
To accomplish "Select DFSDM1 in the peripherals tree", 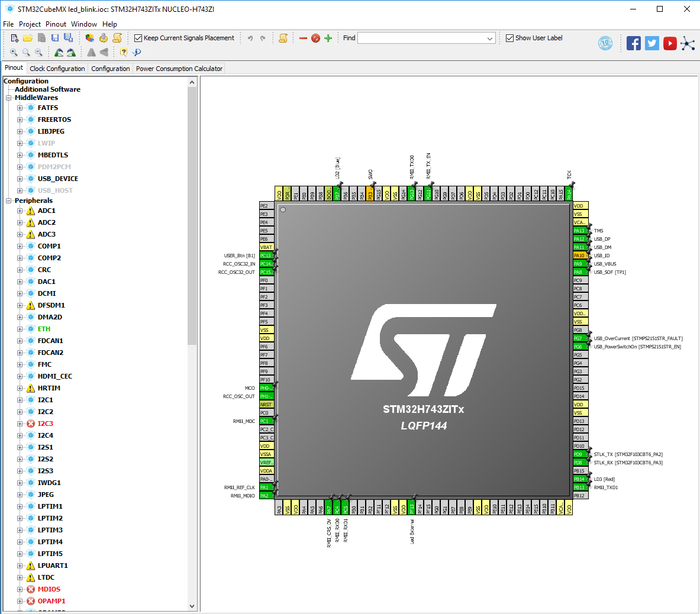I will coord(51,306).
